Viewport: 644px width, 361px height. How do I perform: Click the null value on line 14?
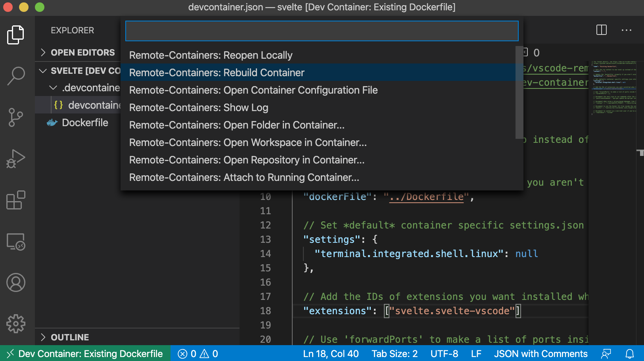527,254
